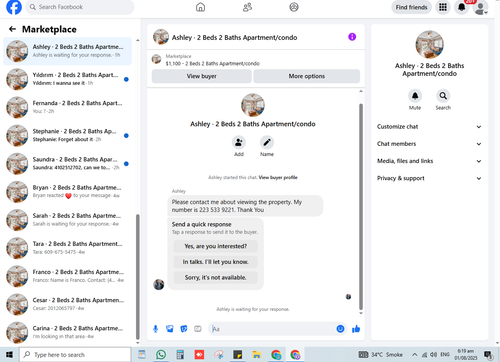Open the Friends icon in top bar
The height and width of the screenshot is (362, 500).
(247, 7)
